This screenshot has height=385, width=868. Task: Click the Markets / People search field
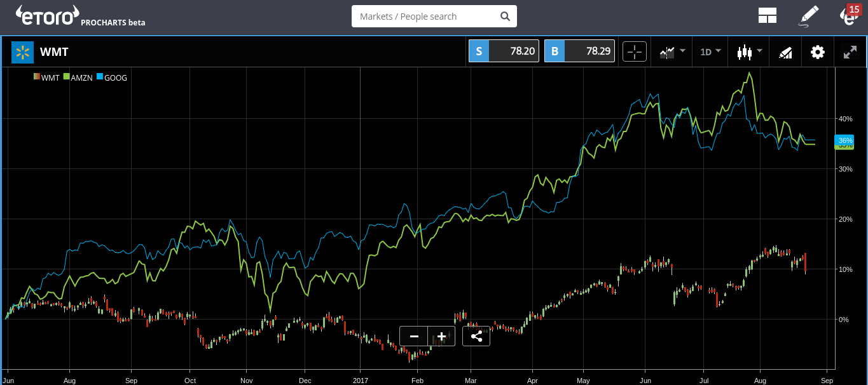(426, 17)
